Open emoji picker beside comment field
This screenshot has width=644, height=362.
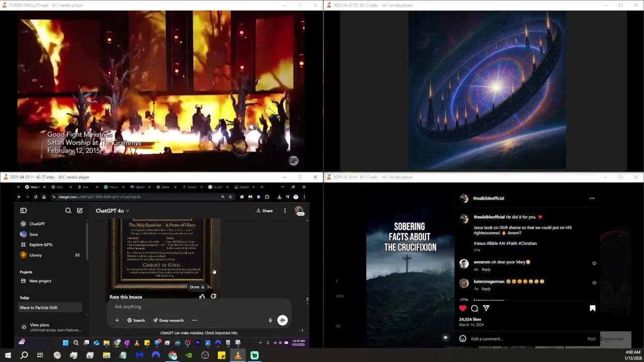(x=463, y=339)
